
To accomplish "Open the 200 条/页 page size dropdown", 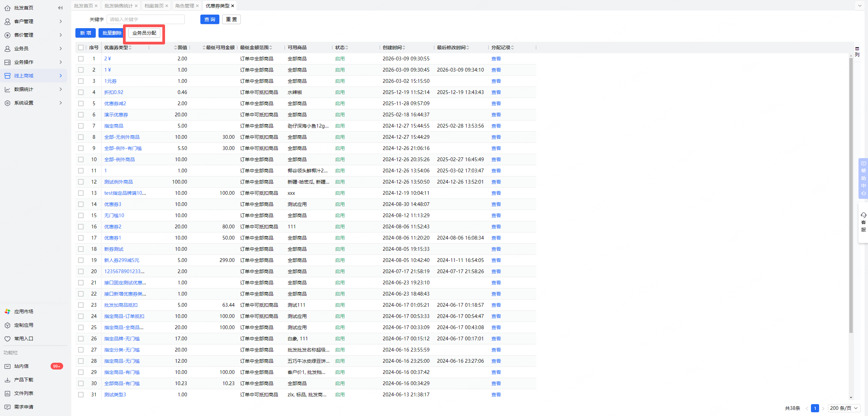I will [844, 408].
